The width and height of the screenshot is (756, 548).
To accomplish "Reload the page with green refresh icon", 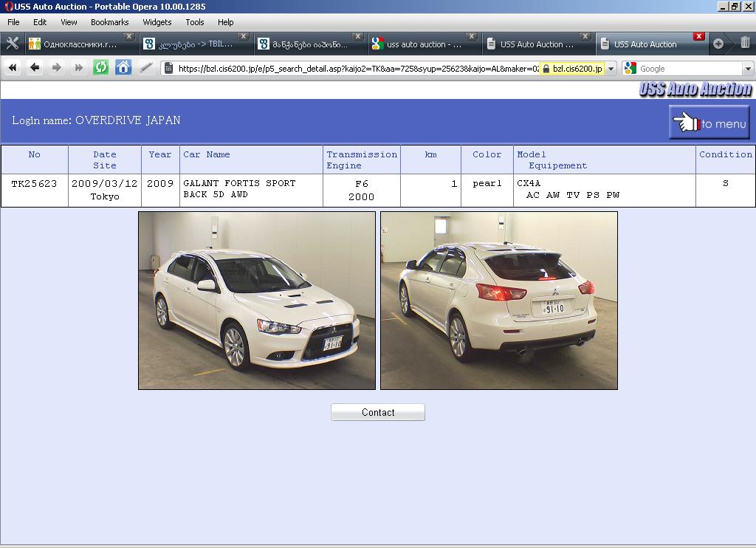I will [x=101, y=68].
